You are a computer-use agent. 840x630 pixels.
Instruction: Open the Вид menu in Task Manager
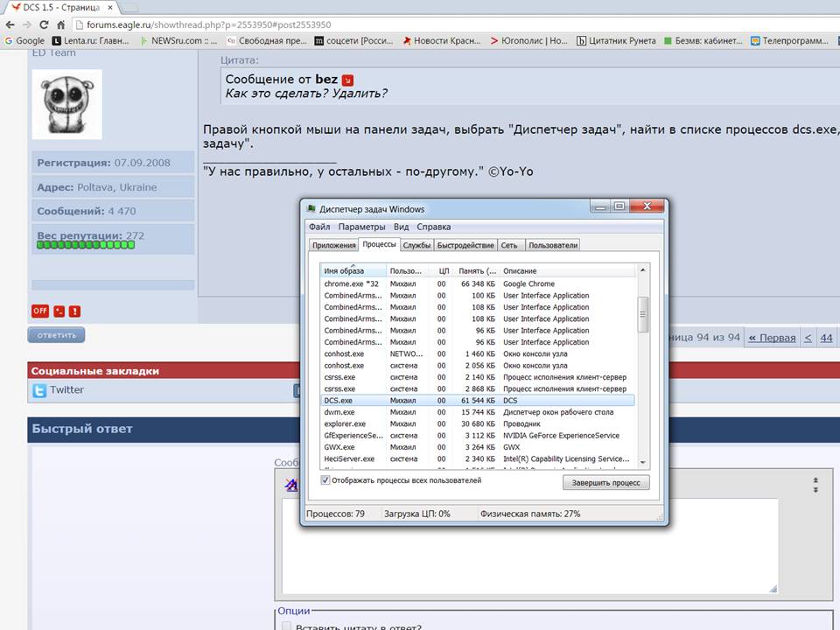click(x=402, y=227)
